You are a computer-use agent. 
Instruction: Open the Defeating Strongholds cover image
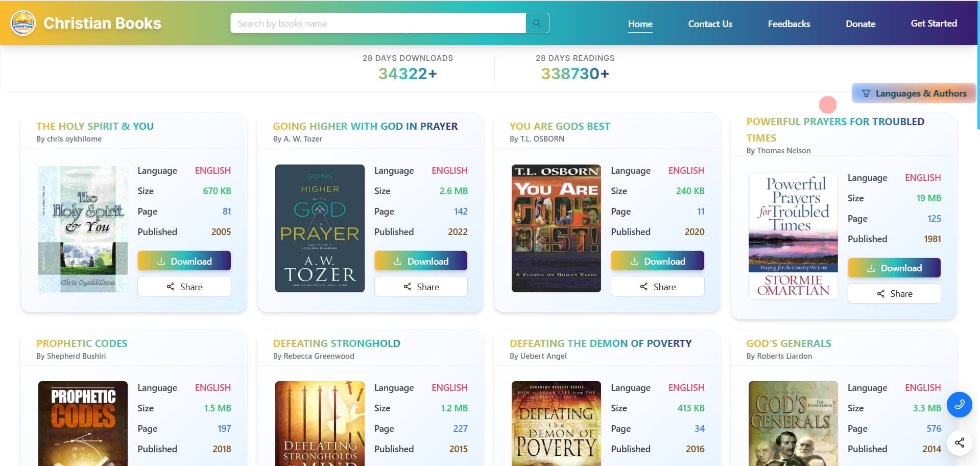320,424
